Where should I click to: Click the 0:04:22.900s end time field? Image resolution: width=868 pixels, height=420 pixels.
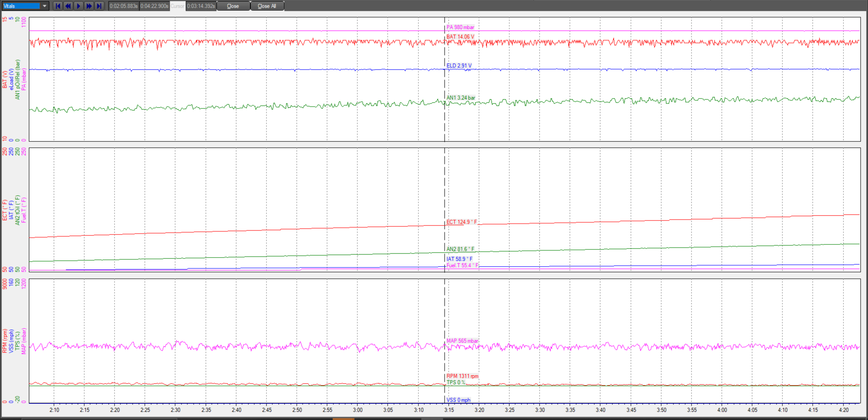154,6
